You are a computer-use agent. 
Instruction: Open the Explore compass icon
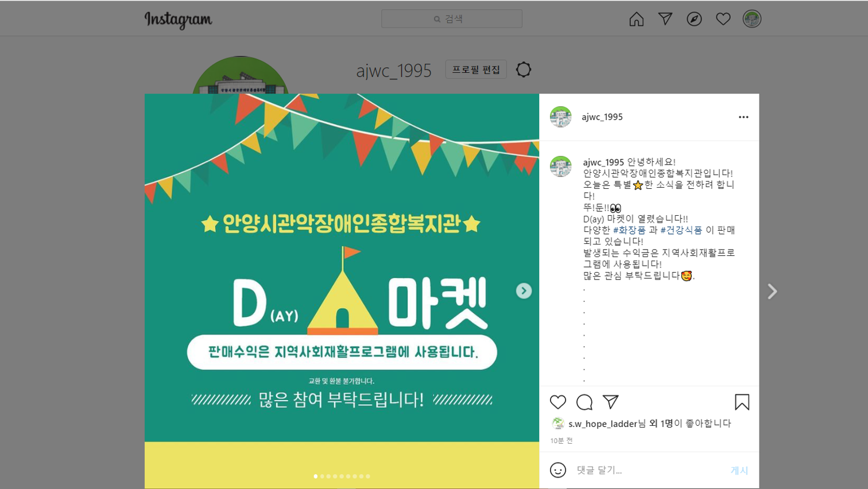click(694, 19)
